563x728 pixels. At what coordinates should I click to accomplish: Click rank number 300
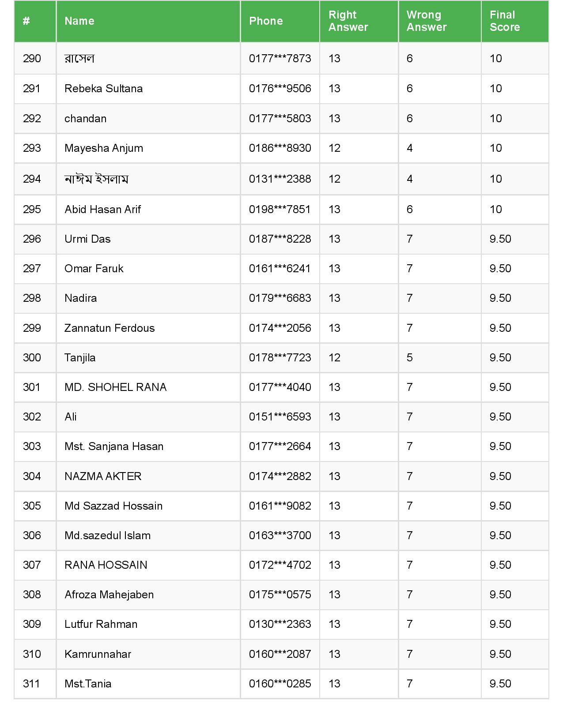click(32, 358)
